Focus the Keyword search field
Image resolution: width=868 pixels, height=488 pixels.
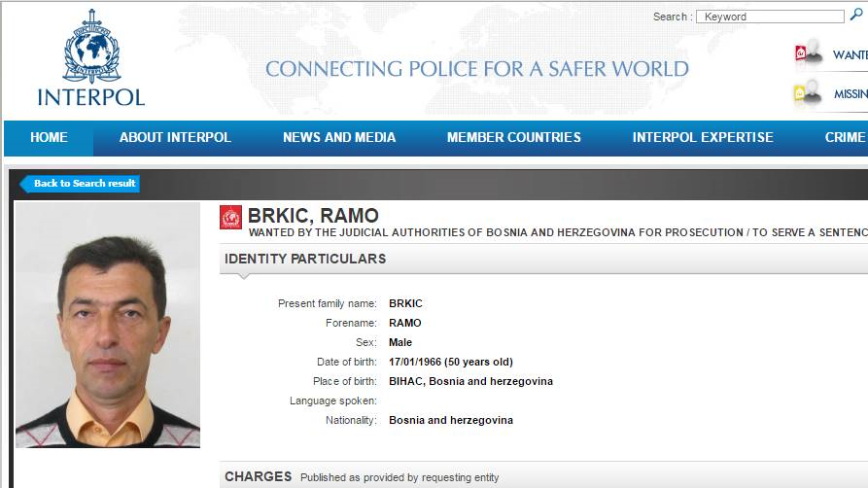click(770, 17)
